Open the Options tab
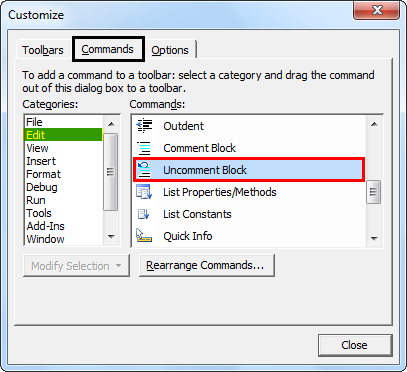 tap(170, 50)
